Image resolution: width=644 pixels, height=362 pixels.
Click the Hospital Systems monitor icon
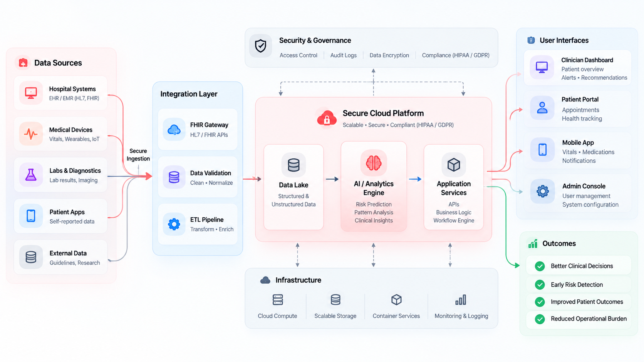31,93
